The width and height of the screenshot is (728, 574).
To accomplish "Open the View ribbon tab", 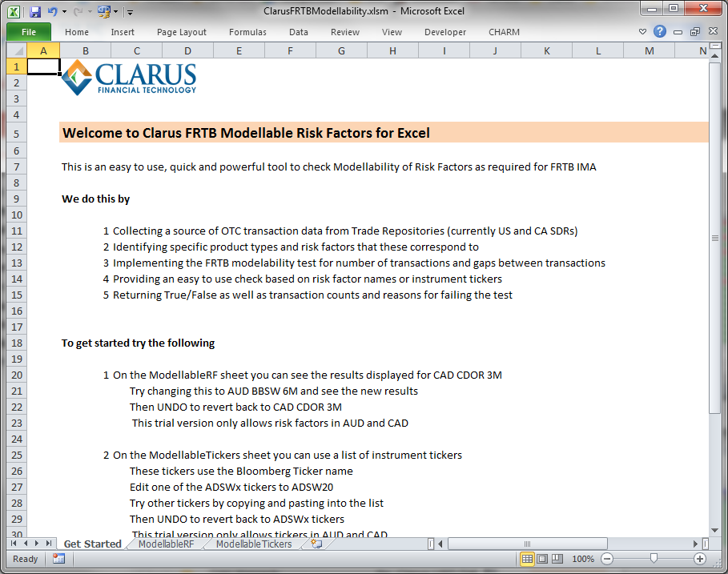I will click(392, 32).
